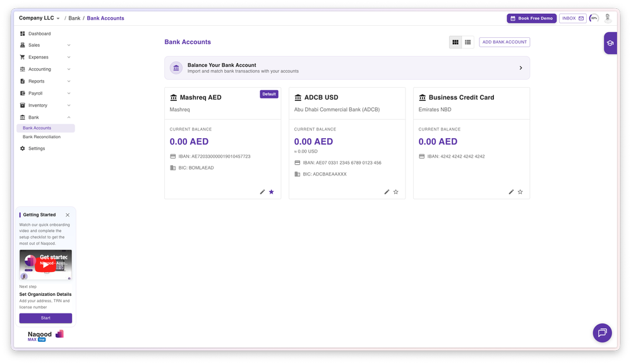
Task: Click the Add Bank Account button
Action: pos(504,42)
